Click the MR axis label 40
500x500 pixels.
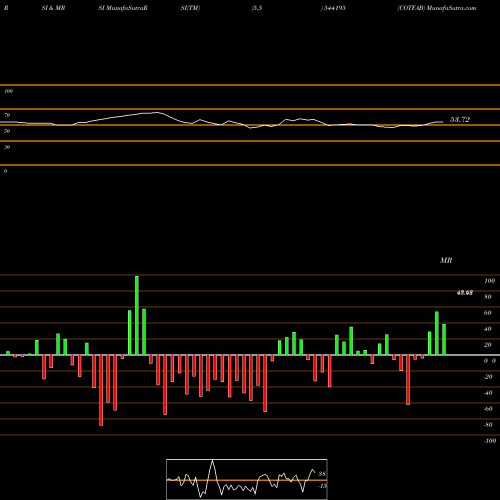click(488, 329)
